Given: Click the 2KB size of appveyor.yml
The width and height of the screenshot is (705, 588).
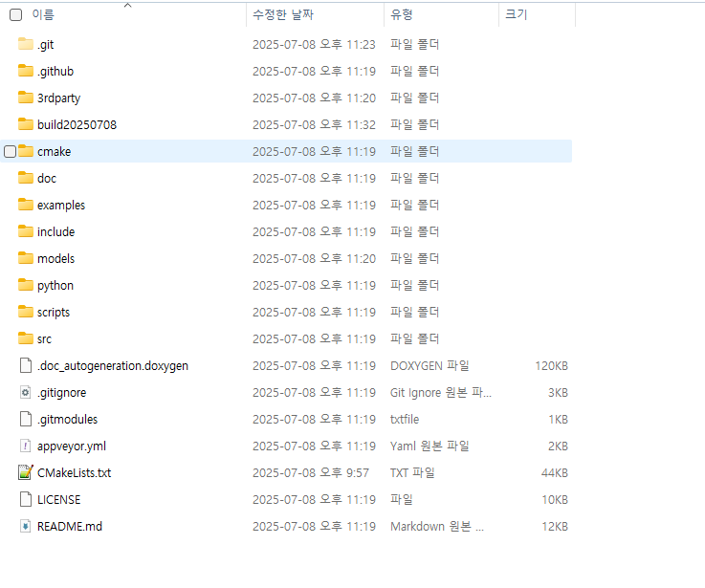Looking at the screenshot, I should (x=558, y=446).
